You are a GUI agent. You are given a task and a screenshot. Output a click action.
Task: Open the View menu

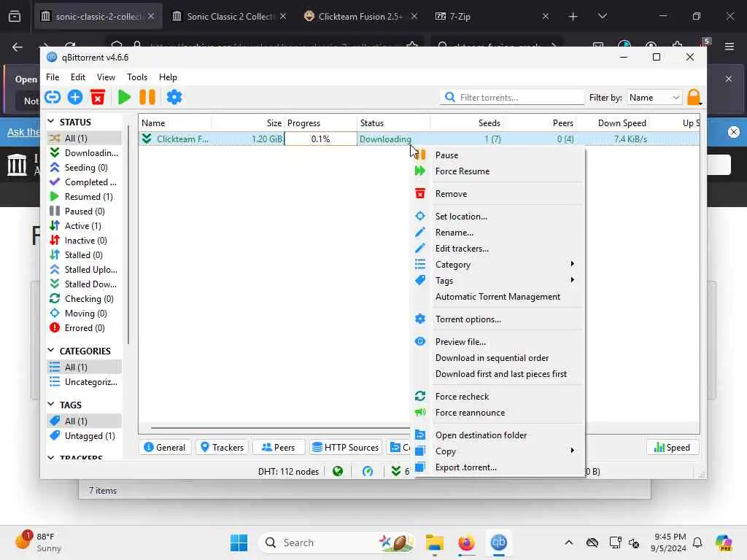point(106,77)
